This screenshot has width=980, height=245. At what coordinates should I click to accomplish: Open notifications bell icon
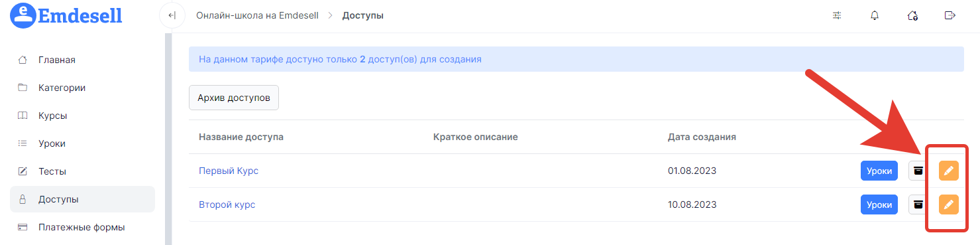tap(875, 15)
